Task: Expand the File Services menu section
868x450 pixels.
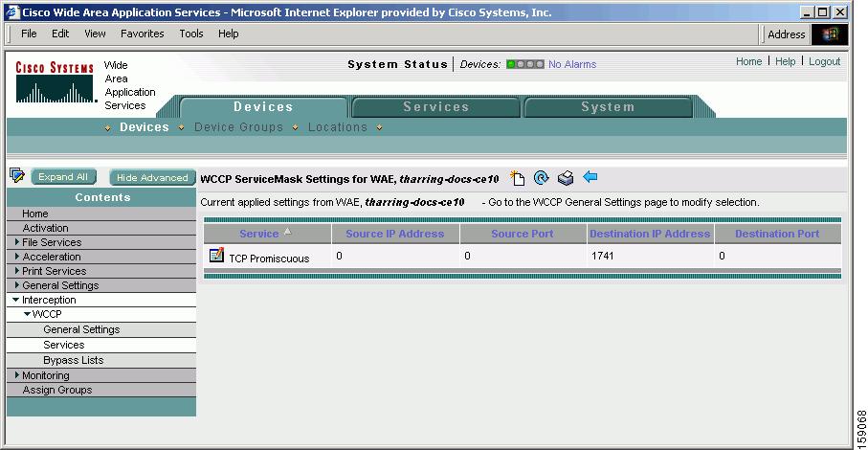Action: (17, 242)
